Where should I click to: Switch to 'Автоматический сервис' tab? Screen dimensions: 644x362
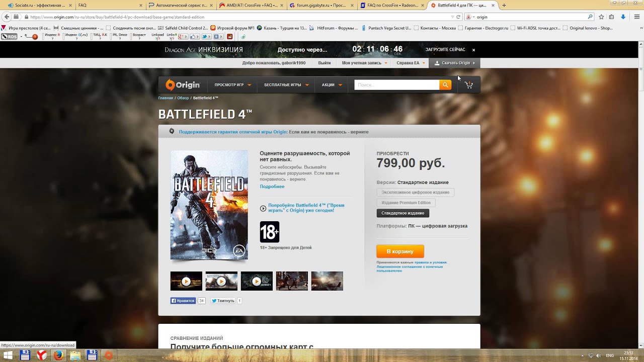pyautogui.click(x=180, y=5)
